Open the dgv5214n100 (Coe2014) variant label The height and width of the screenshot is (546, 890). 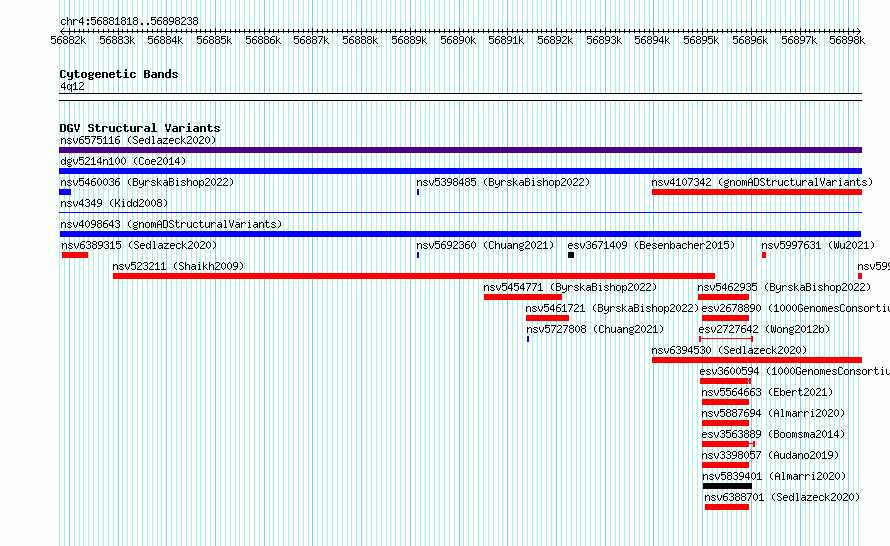[123, 161]
